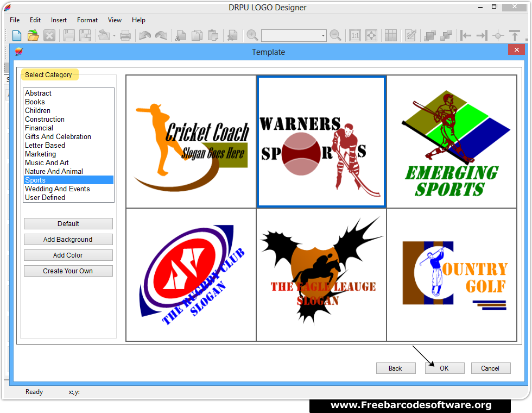This screenshot has width=532, height=413.
Task: Click the Paste clipboard icon
Action: (x=213, y=35)
